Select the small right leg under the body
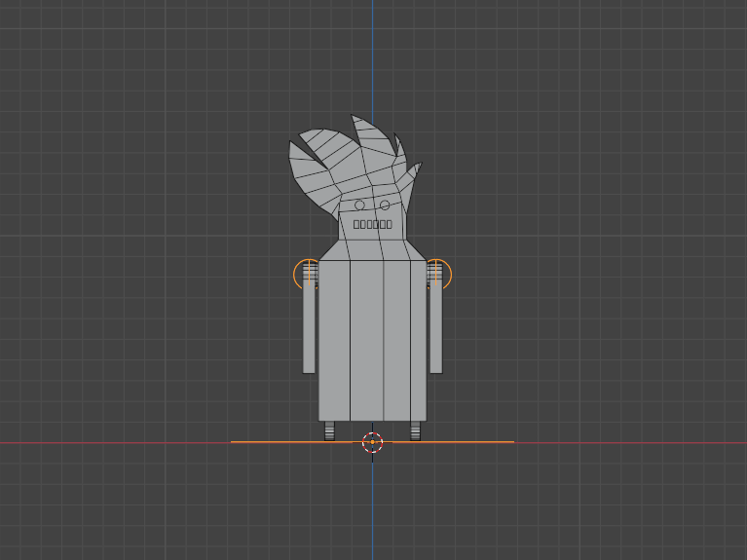The image size is (747, 560). [415, 429]
